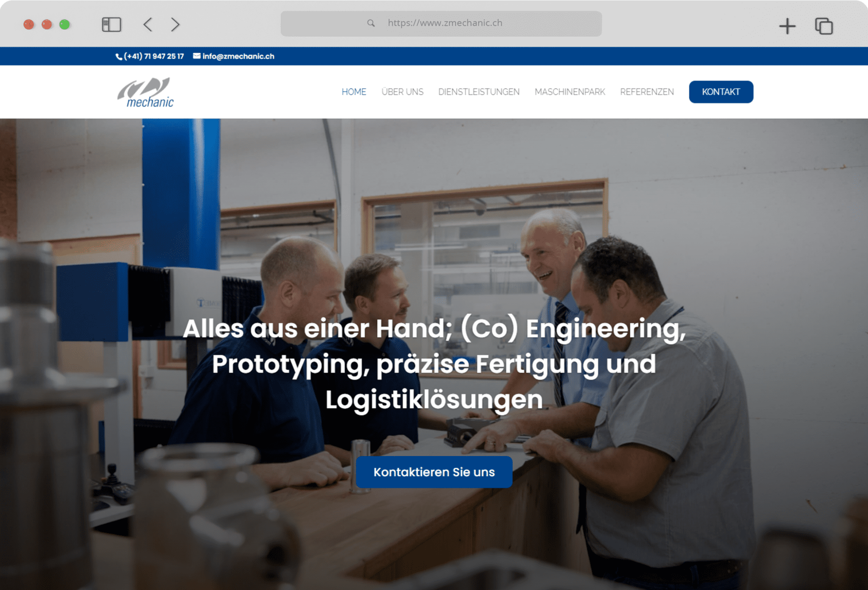Focus the address bar URL field

(x=441, y=24)
